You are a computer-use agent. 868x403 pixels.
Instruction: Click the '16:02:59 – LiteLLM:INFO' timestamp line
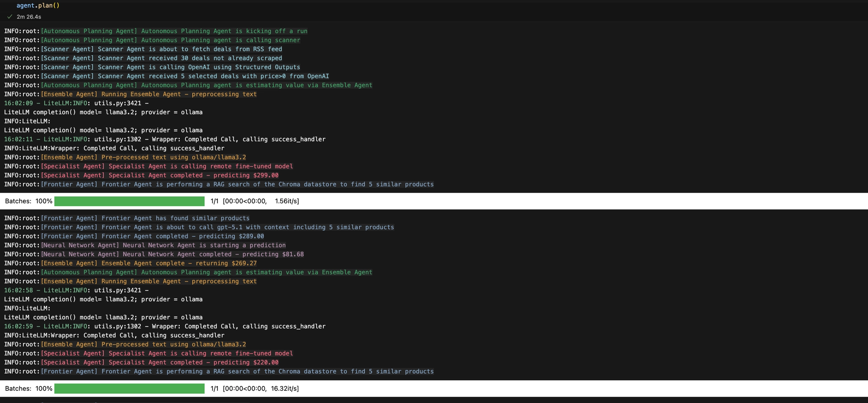coord(165,326)
